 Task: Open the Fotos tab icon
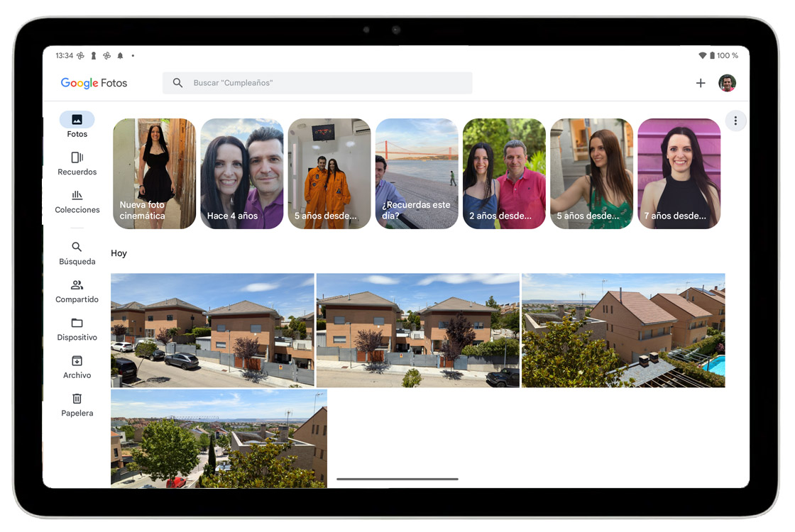tap(77, 120)
